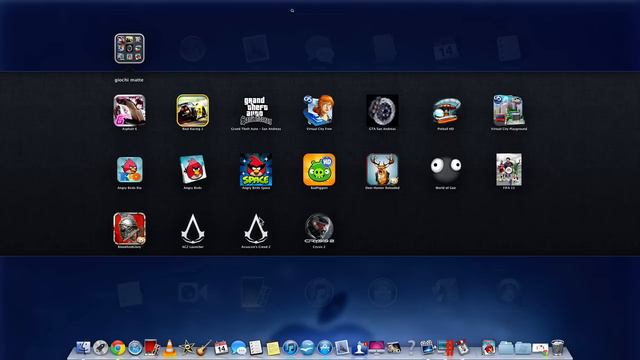Launch the classic Angry Birds app
Viewport: 640px width, 360px height.
point(193,170)
